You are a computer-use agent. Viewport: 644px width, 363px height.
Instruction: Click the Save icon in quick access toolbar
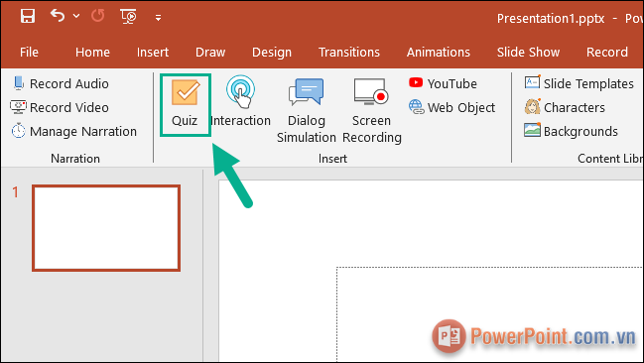(x=28, y=16)
